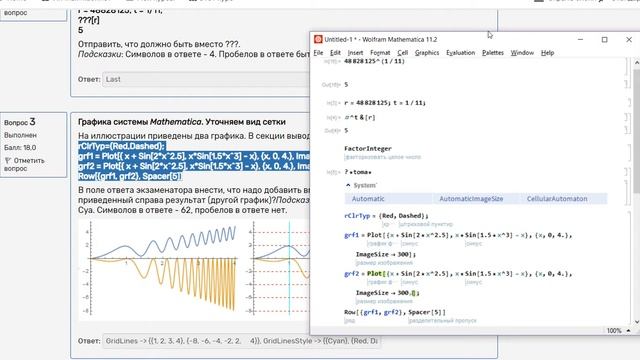Click the 48828125^(1/11) input line
This screenshot has width=640, height=360.
point(374,61)
